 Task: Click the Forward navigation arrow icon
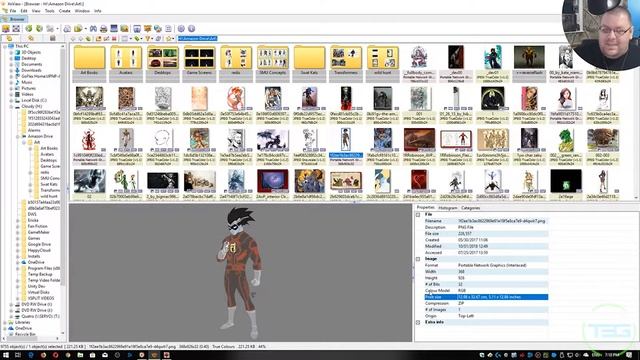point(80,39)
